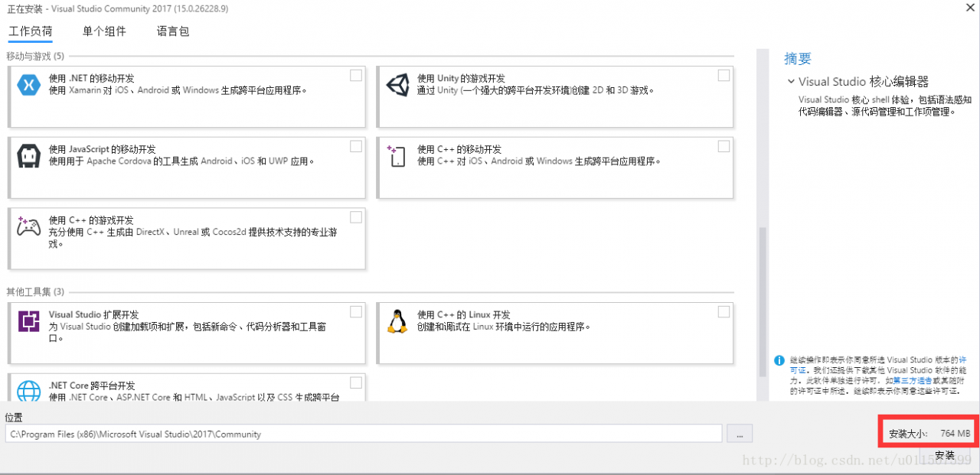Click the .NET Core globe icon
Image resolution: width=980 pixels, height=475 pixels.
point(29,391)
